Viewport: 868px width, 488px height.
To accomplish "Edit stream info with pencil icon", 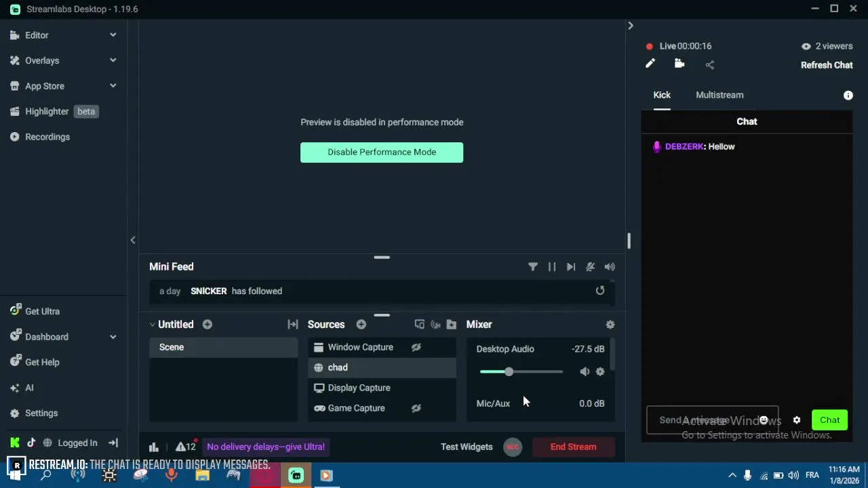I will [650, 64].
